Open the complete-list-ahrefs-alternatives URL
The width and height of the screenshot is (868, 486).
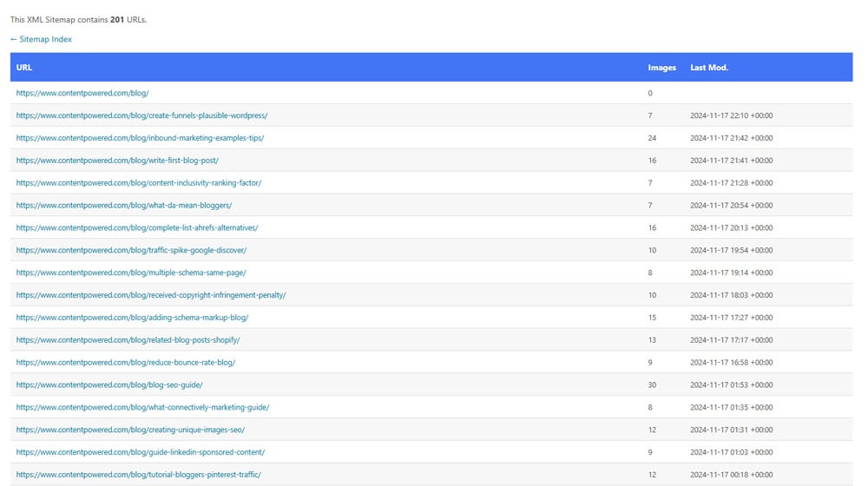coord(137,227)
